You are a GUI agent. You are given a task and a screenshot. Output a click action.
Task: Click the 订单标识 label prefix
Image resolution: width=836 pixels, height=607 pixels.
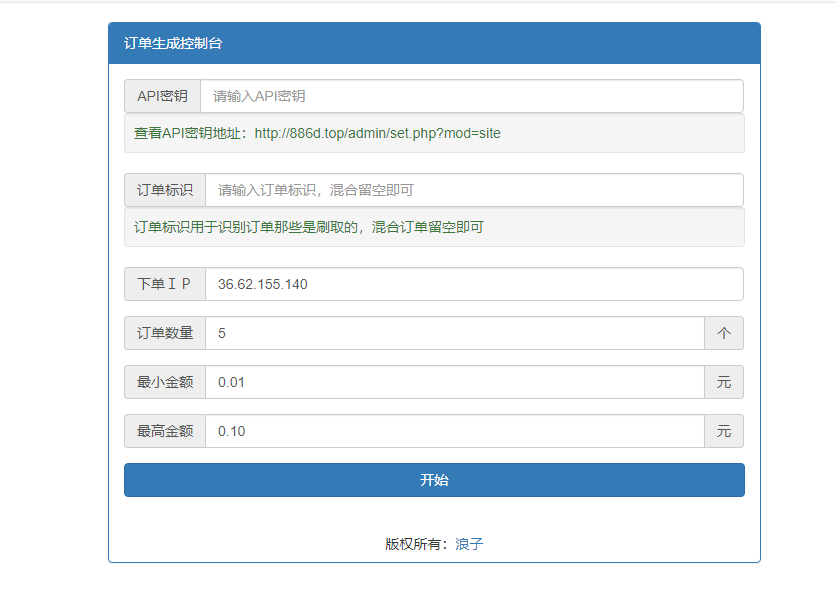[164, 190]
